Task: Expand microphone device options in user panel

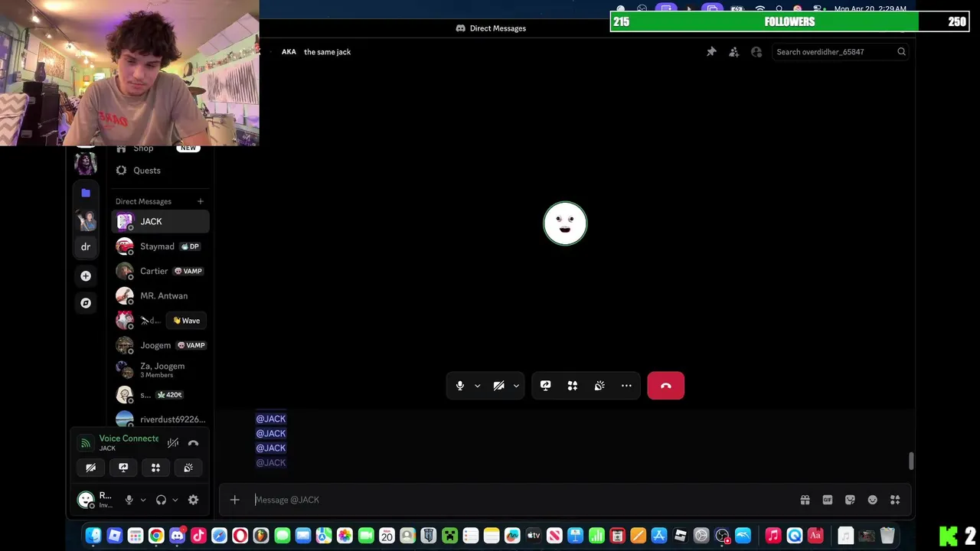Action: pyautogui.click(x=142, y=500)
